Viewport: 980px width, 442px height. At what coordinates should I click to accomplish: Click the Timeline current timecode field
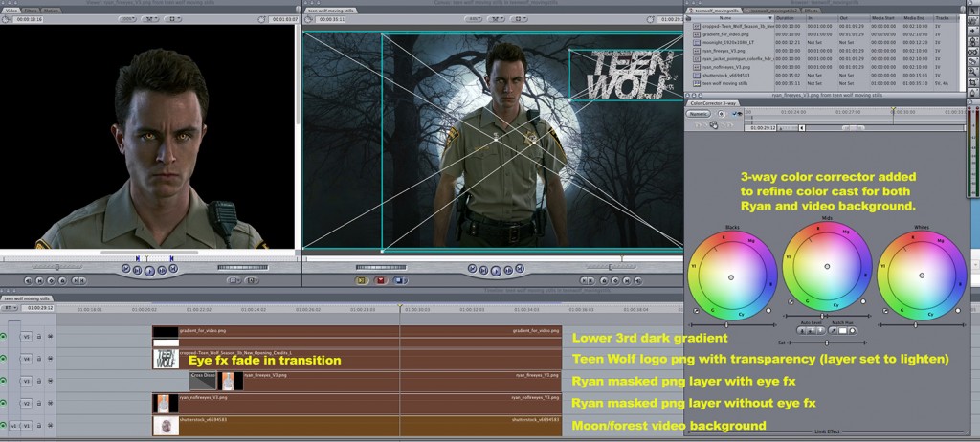pyautogui.click(x=37, y=308)
